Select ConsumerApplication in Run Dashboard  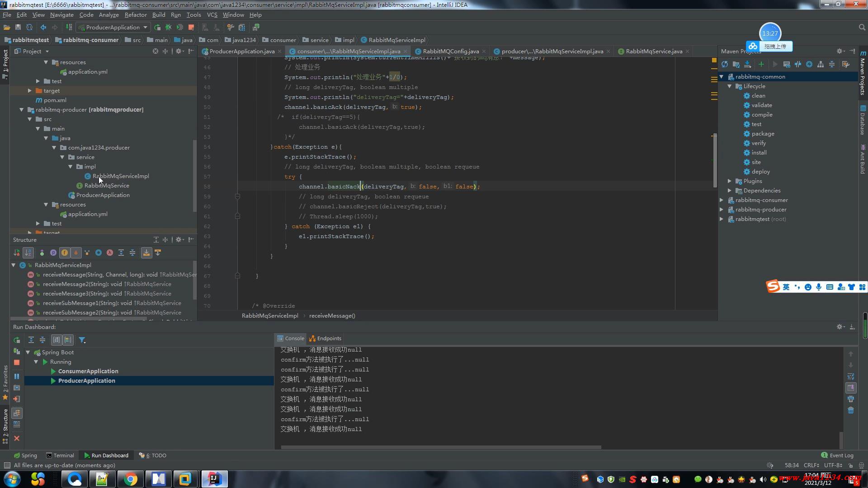pyautogui.click(x=88, y=371)
